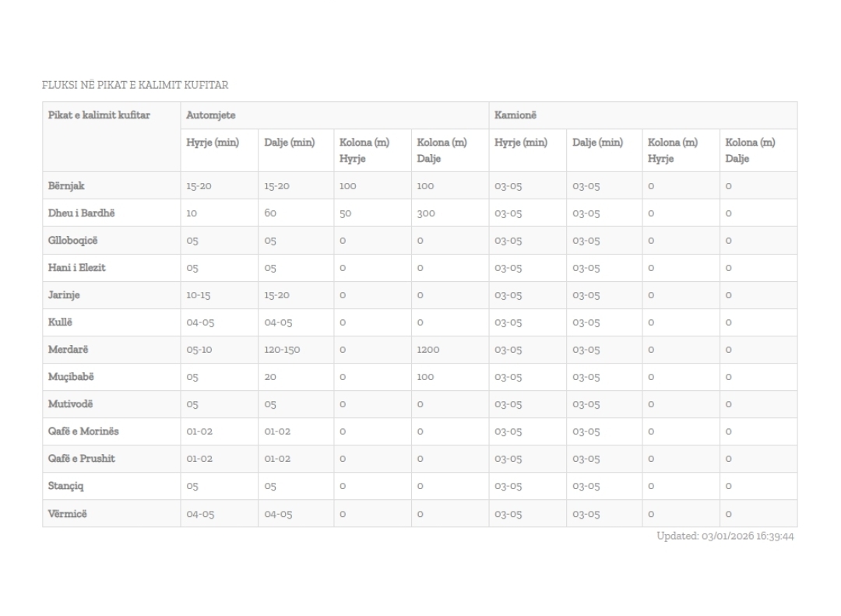Click the Merdarë border crossing row label
The width and height of the screenshot is (841, 616).
tap(68, 350)
